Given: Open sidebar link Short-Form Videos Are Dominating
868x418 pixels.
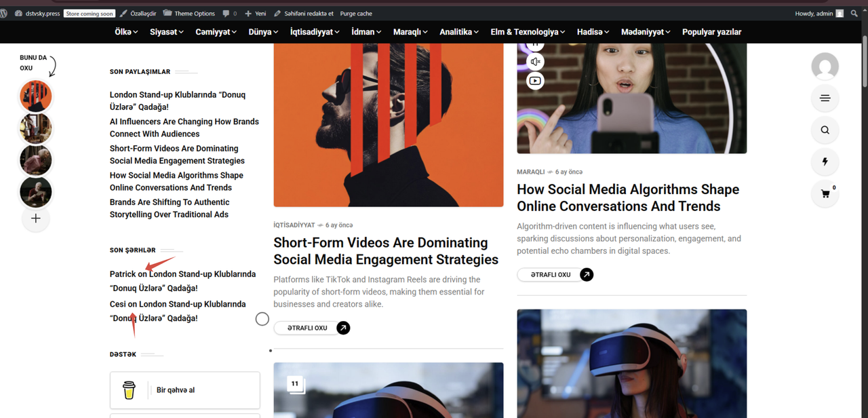Looking at the screenshot, I should click(x=177, y=155).
